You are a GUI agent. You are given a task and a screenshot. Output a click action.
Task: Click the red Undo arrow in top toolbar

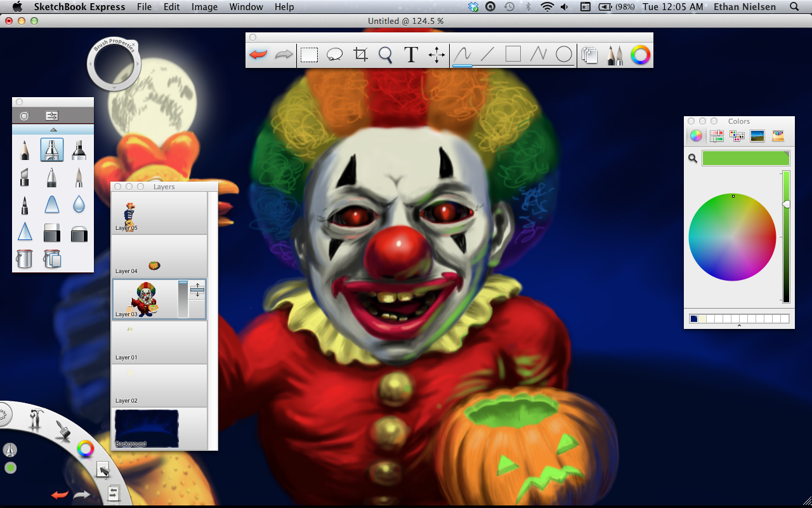[258, 55]
